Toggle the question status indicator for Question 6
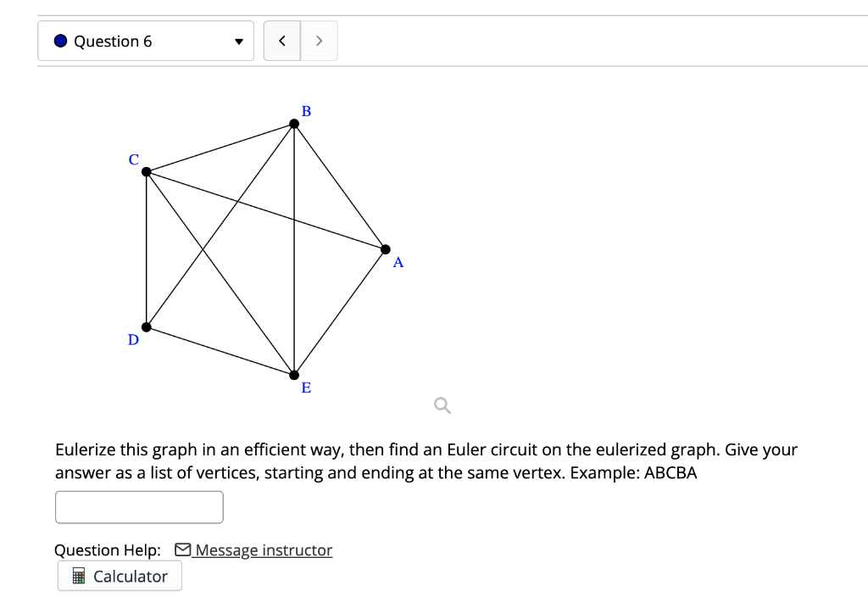 coord(59,40)
